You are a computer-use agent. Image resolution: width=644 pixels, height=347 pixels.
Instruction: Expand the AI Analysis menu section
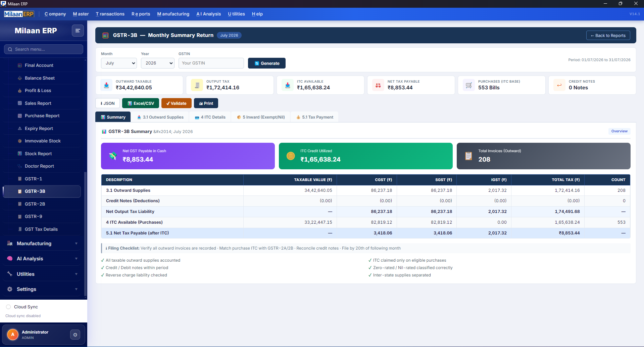(x=42, y=259)
